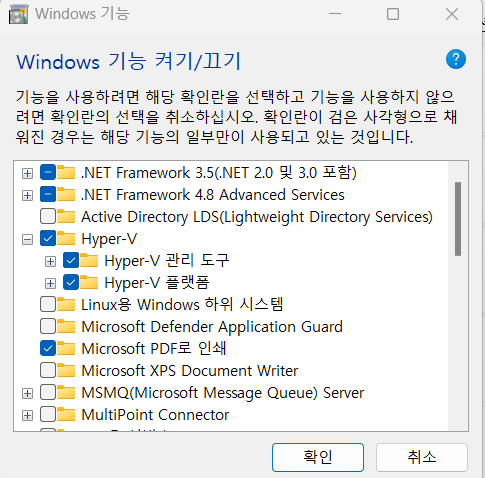Image resolution: width=485 pixels, height=478 pixels.
Task: Expand the MSMQ Server tree node
Action: pyautogui.click(x=27, y=393)
